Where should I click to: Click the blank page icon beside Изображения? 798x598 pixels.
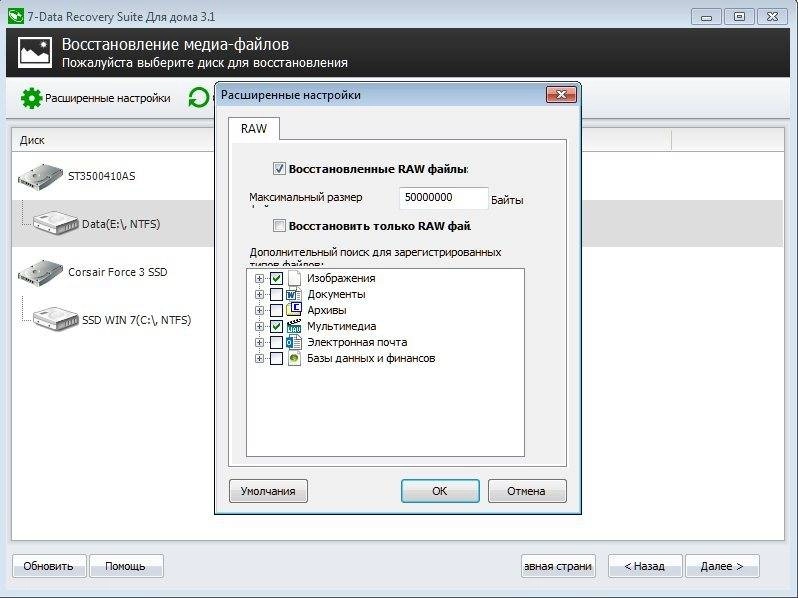click(x=294, y=278)
